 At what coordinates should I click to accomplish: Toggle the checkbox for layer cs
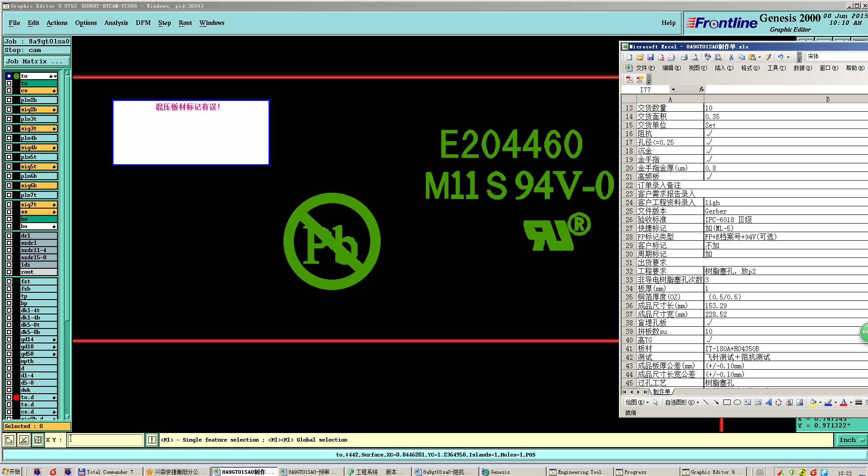[9, 90]
